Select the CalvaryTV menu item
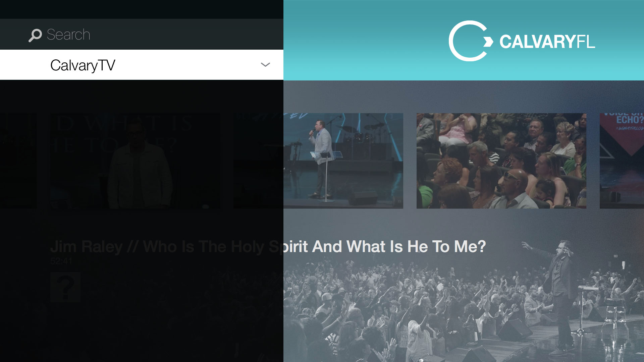Screen dimensions: 644x362 pyautogui.click(x=142, y=65)
